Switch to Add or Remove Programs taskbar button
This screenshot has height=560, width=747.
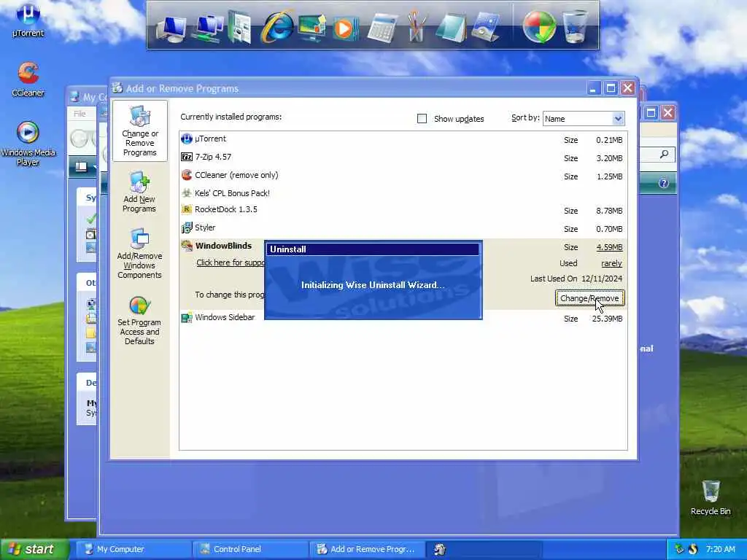tap(367, 549)
